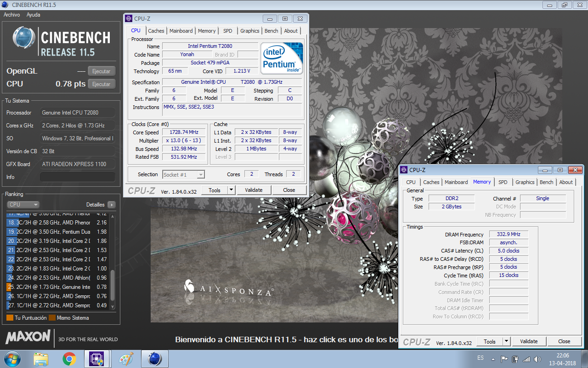This screenshot has height=368, width=588.
Task: Click the volume speaker tray icon
Action: [537, 359]
